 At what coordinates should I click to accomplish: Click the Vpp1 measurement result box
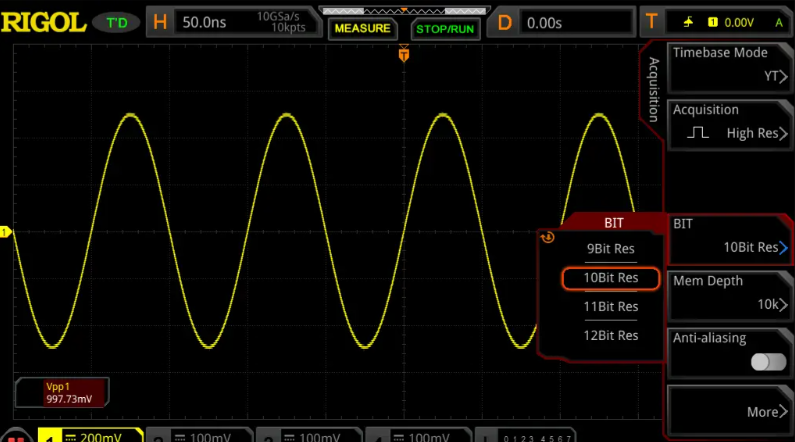(61, 393)
